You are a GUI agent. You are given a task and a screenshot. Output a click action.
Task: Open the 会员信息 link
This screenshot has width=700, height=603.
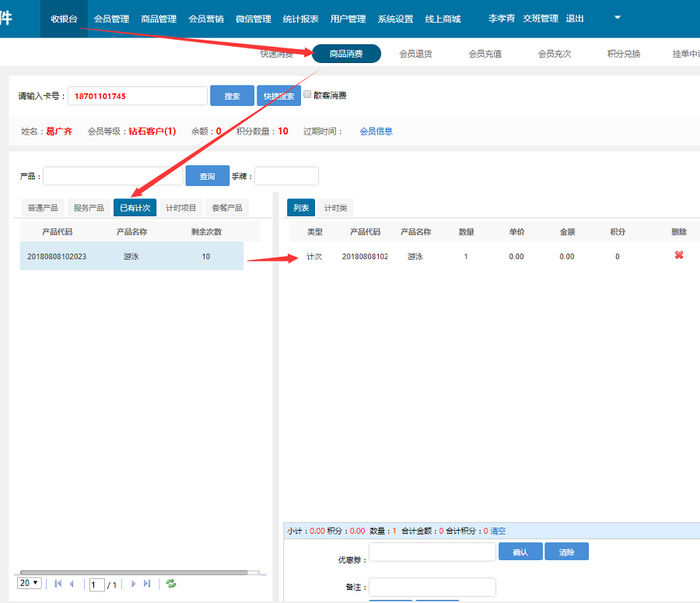click(376, 131)
